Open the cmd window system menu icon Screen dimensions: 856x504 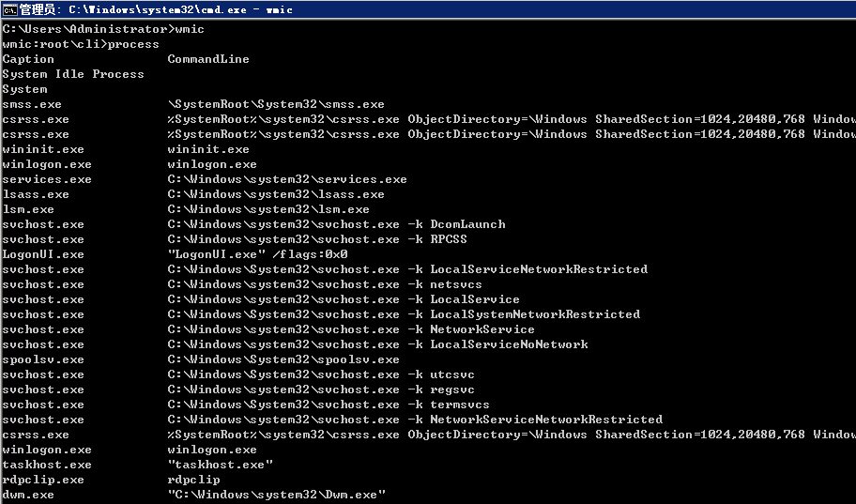9,9
